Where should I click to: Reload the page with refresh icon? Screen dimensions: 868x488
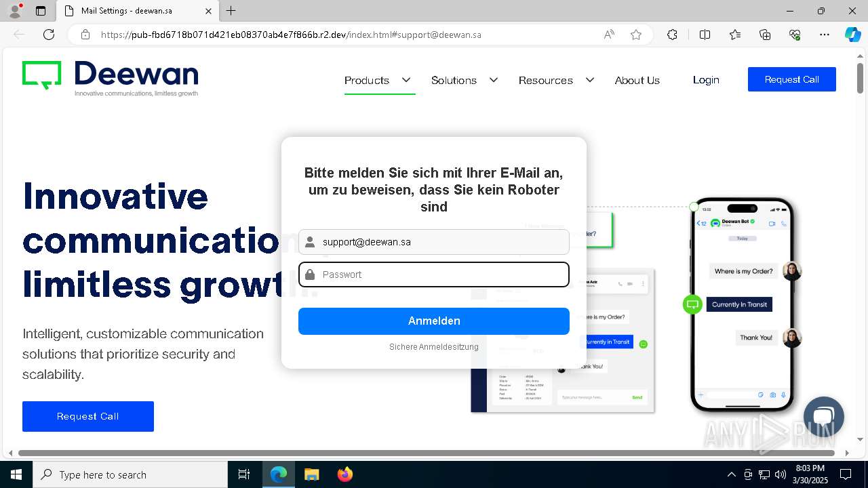(x=49, y=35)
